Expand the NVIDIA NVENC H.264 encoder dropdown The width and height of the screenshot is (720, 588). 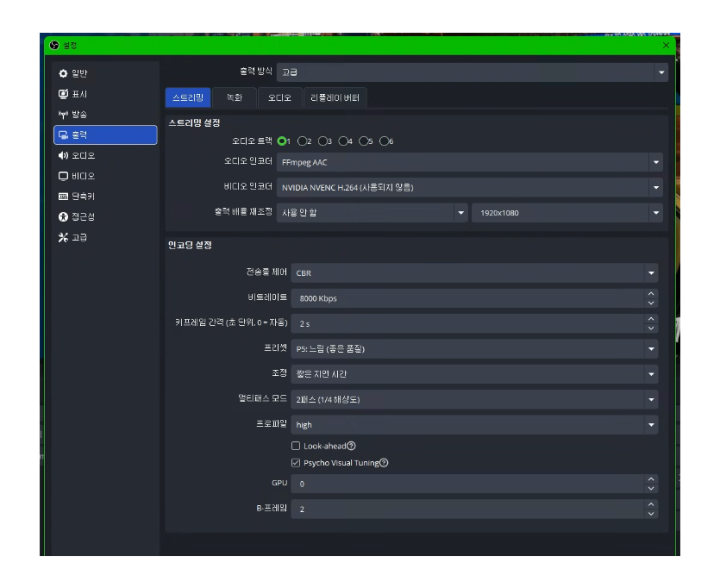click(x=471, y=187)
